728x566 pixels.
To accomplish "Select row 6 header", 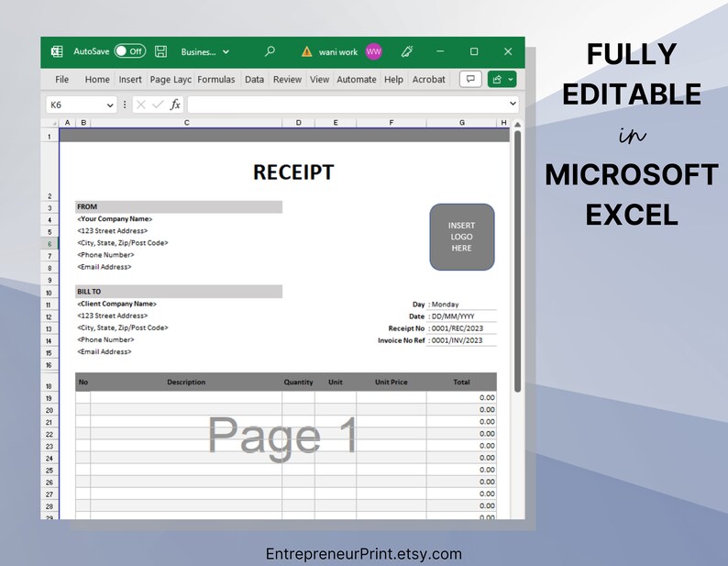I will coord(50,243).
